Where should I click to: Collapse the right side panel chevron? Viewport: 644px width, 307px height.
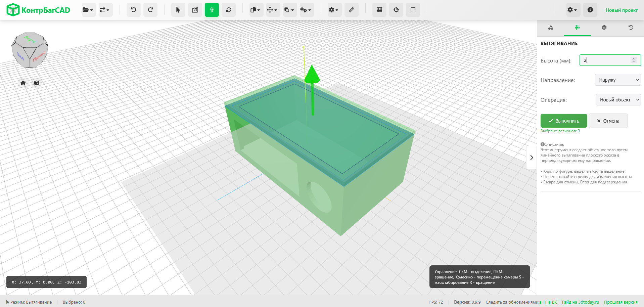coord(532,158)
